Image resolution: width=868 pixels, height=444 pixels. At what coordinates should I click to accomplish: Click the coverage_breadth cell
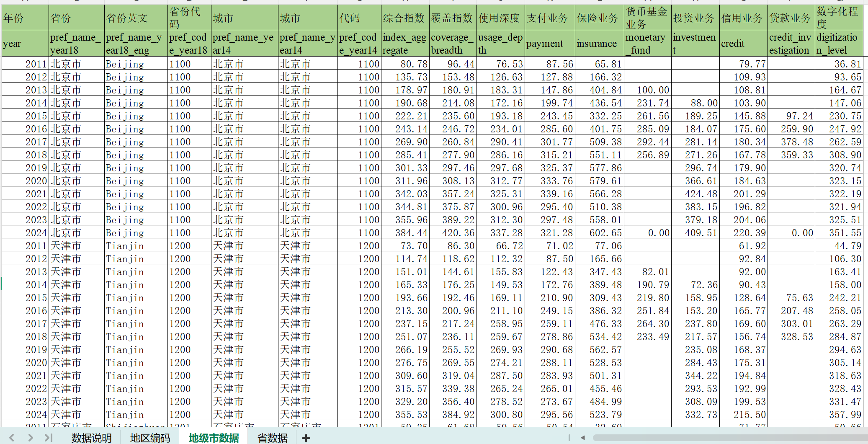click(x=453, y=44)
